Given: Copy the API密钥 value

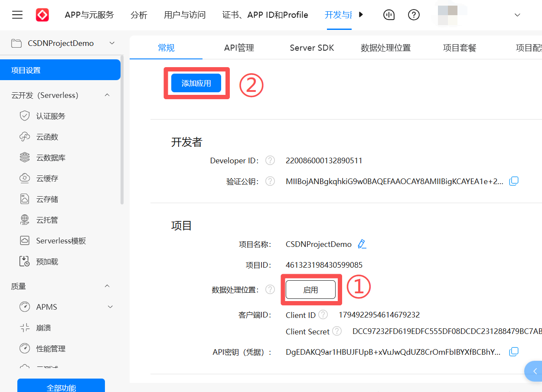Looking at the screenshot, I should 514,352.
